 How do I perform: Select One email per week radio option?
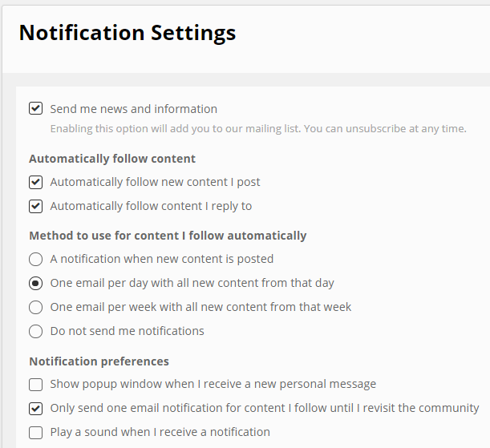(x=35, y=307)
